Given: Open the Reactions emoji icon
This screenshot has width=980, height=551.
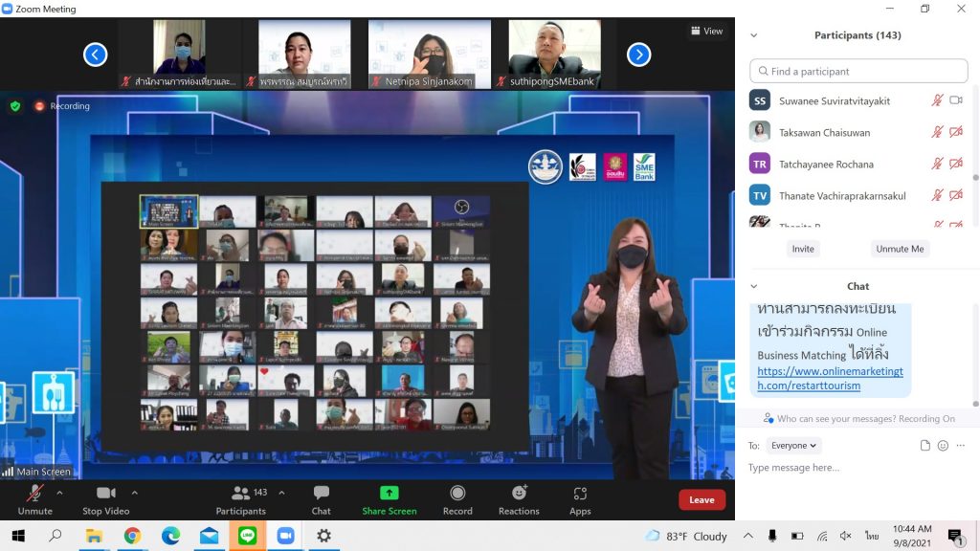Looking at the screenshot, I should pyautogui.click(x=519, y=493).
